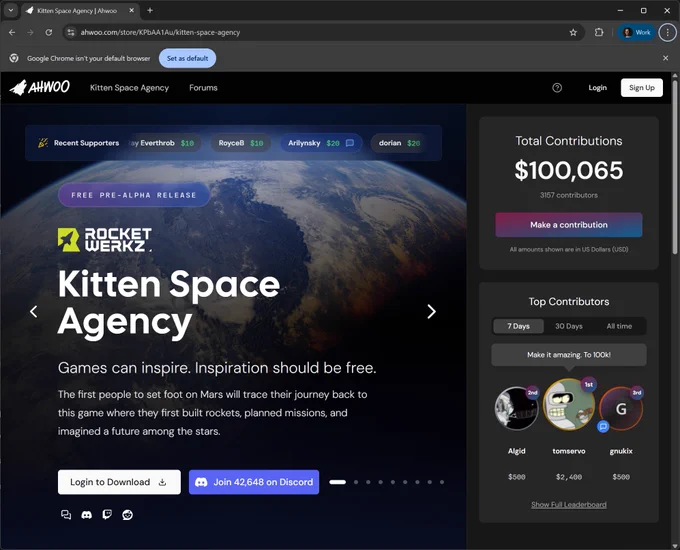Open Kitten Space Agency nav link
The width and height of the screenshot is (680, 550).
(129, 88)
